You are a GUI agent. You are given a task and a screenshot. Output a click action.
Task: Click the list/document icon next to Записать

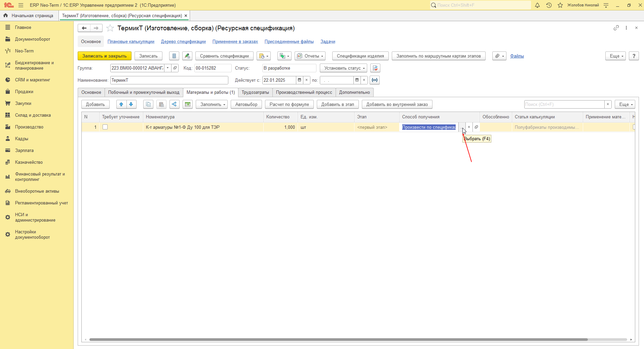point(174,56)
